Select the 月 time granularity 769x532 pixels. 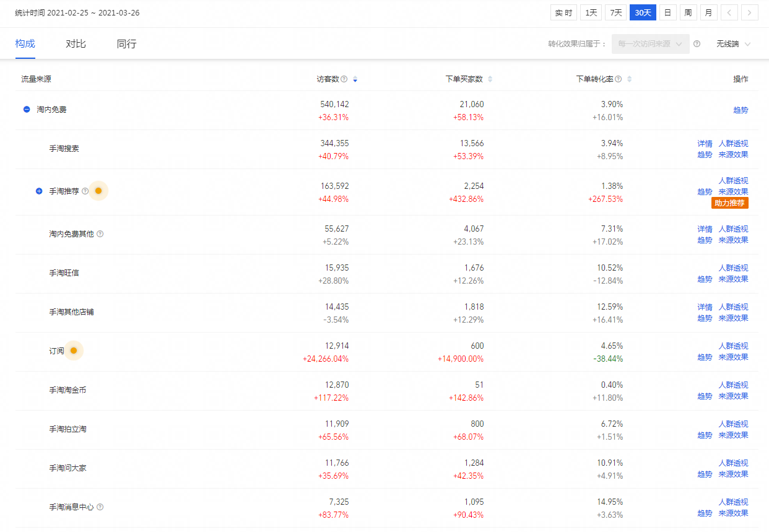(x=708, y=12)
